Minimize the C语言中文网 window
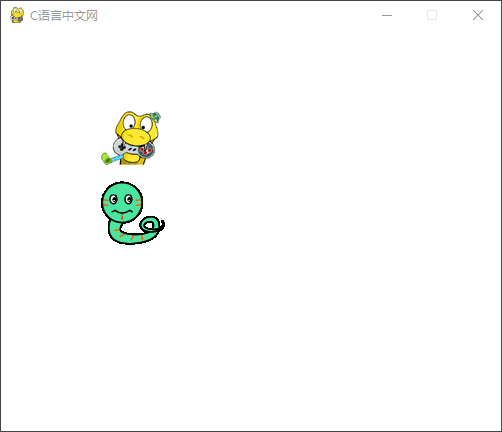The image size is (502, 432). coord(387,15)
